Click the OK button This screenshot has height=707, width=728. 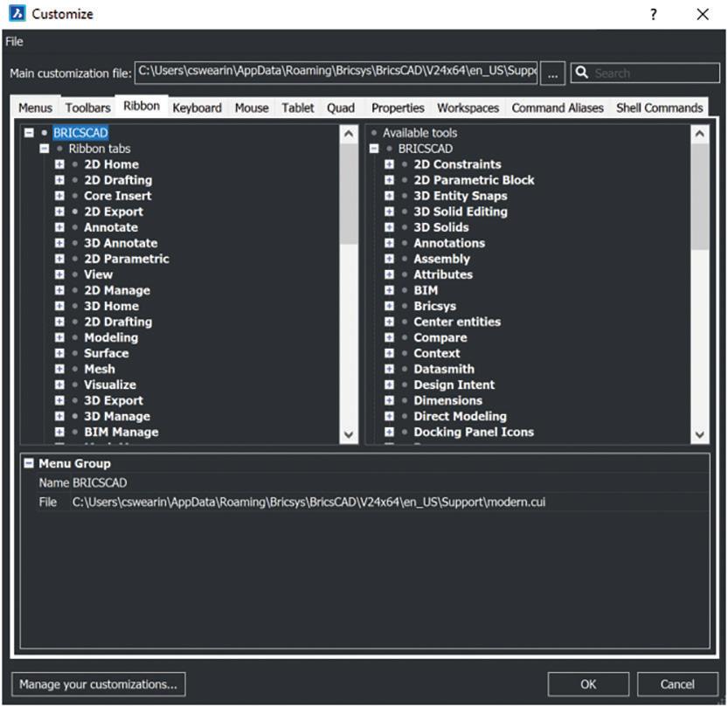(x=588, y=683)
